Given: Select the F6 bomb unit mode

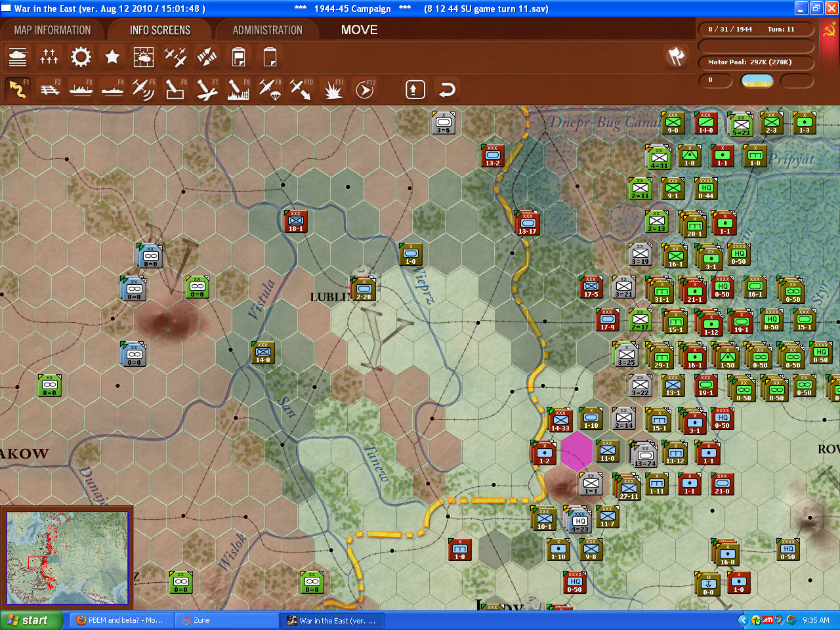Looking at the screenshot, I should [175, 89].
